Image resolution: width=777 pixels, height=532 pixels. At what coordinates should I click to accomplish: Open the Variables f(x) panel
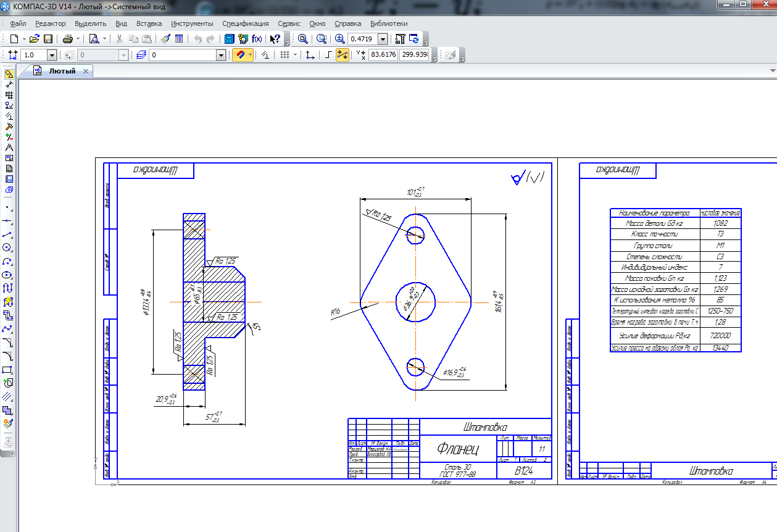257,39
